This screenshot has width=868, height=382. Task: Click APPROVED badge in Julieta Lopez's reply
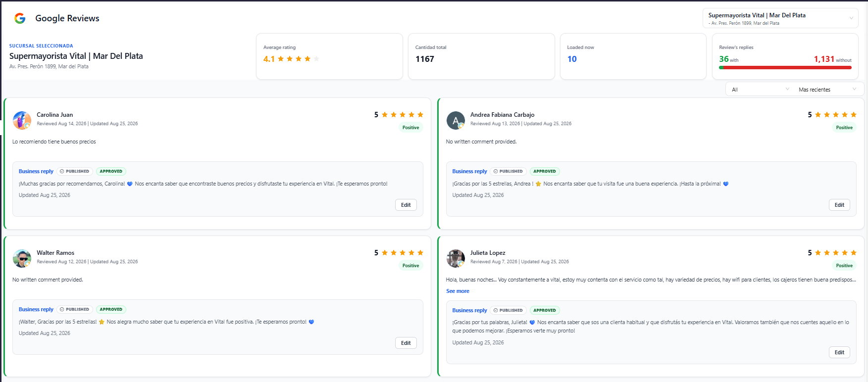(x=545, y=310)
